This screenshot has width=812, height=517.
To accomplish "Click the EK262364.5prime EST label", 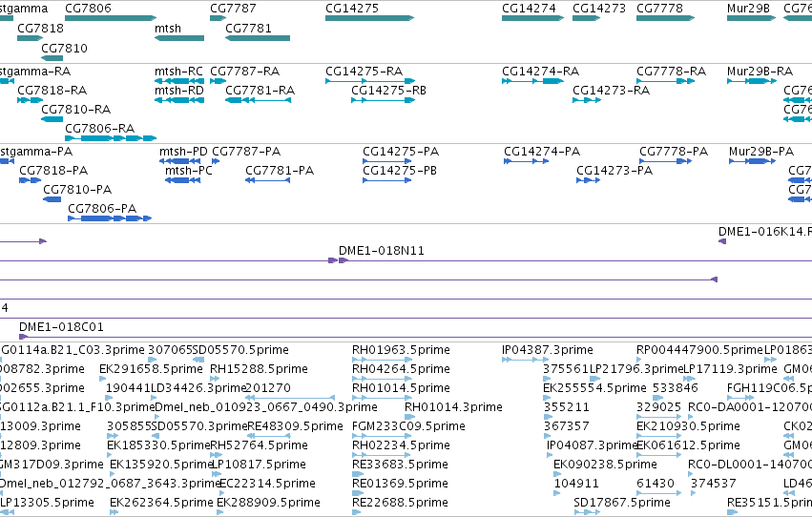I will [161, 503].
